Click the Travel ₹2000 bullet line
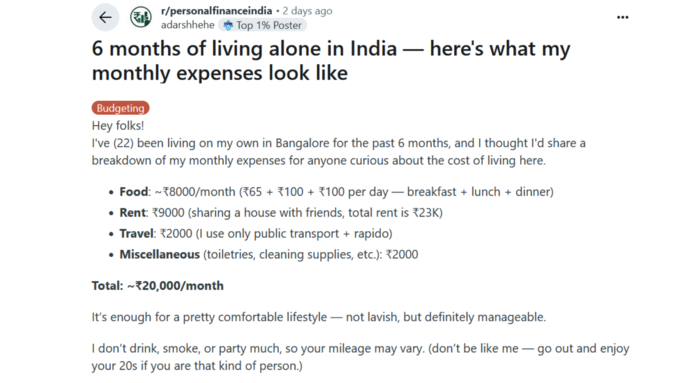The image size is (680, 383). coord(256,233)
